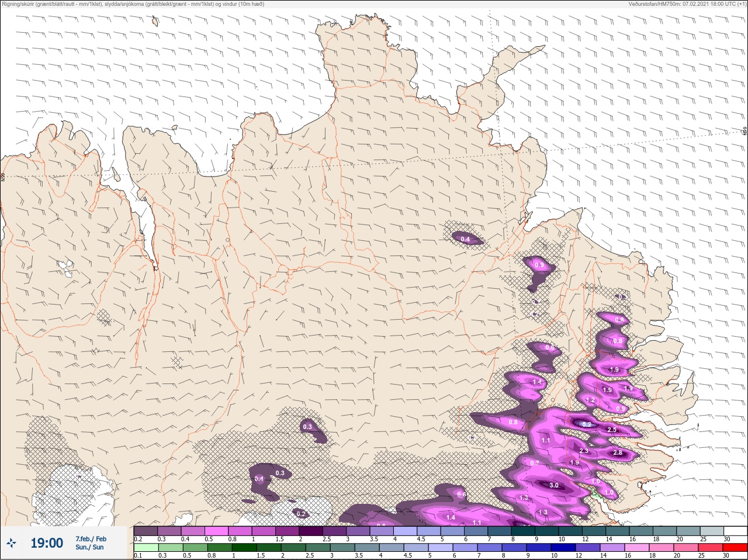This screenshot has height=560, width=748.
Task: Select the dark plum 0.2 snow legend swatch
Action: click(146, 530)
